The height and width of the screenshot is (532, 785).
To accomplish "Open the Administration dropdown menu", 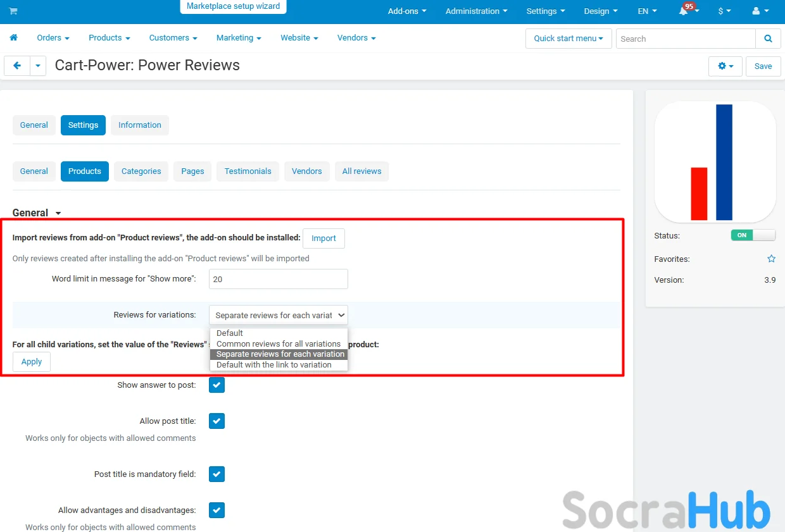I will 477,11.
